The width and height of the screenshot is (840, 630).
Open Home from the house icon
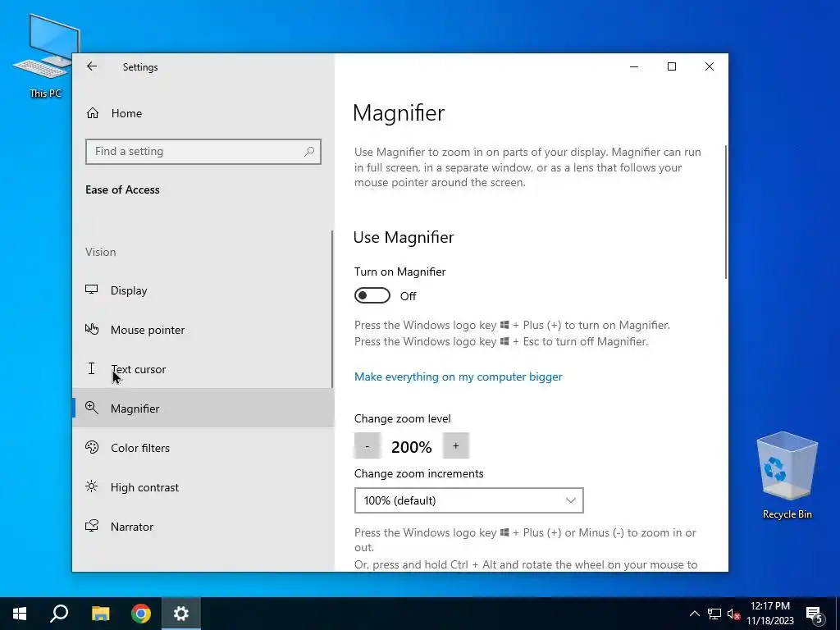(93, 113)
